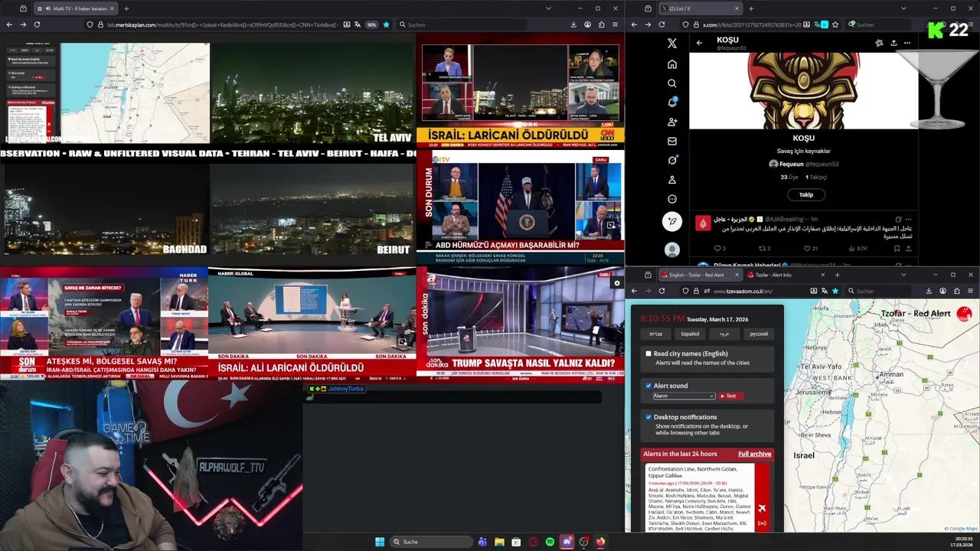Open a new tab in the Tzofar browser window
Viewport: 980px width, 551px height.
point(838,275)
